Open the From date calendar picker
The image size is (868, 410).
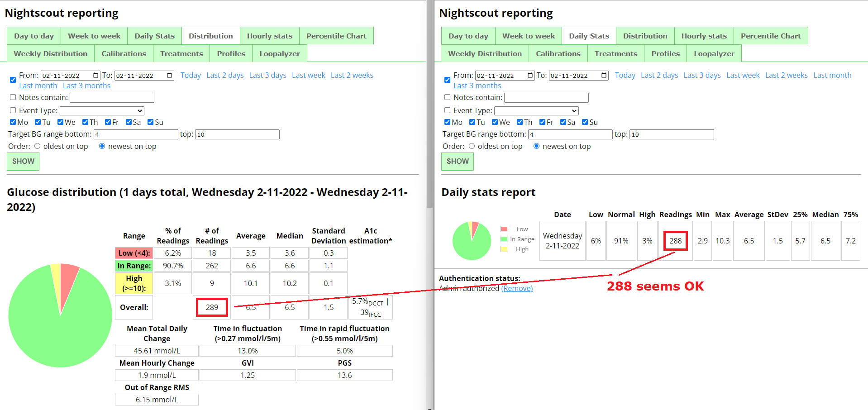coord(95,75)
